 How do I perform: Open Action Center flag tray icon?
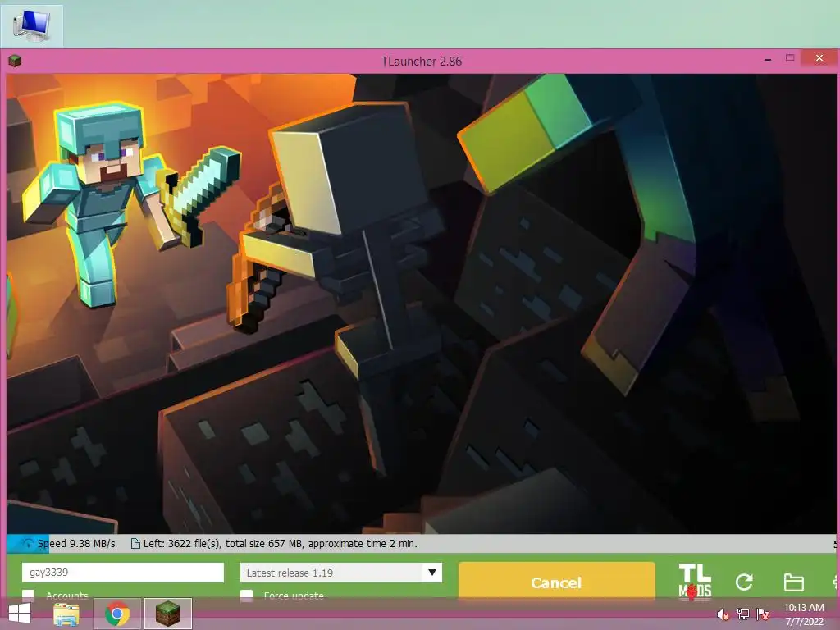(762, 614)
